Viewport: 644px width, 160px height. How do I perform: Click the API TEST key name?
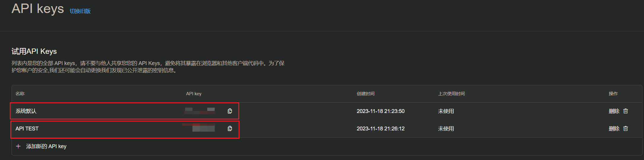coord(27,128)
